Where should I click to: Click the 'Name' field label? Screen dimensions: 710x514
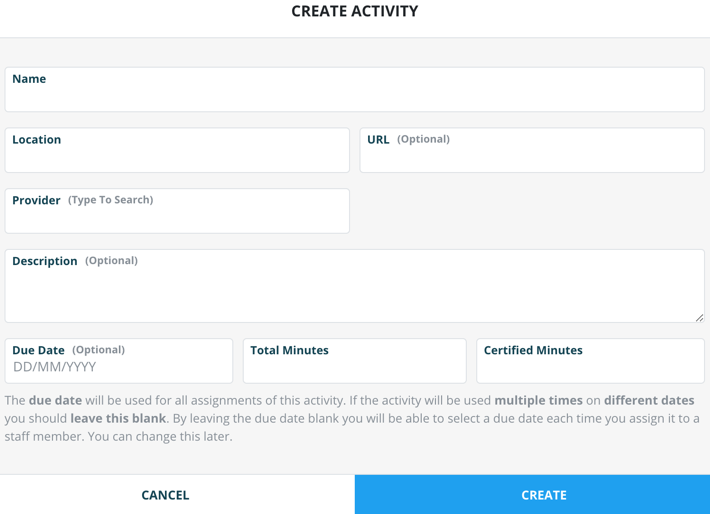(x=29, y=79)
